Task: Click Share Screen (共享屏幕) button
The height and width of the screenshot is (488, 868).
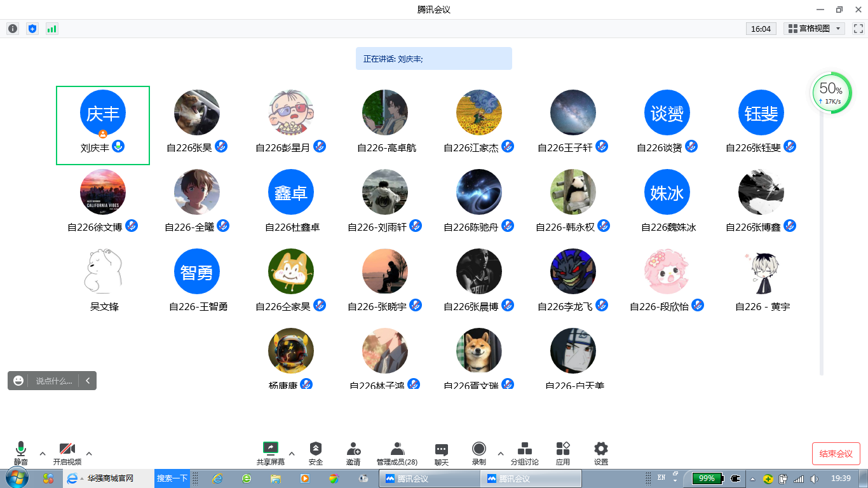Action: click(x=271, y=453)
